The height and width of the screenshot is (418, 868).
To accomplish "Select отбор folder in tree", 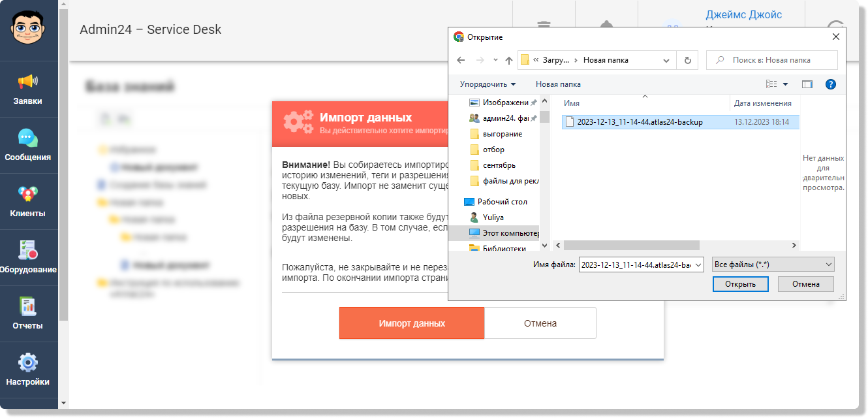I will point(488,150).
